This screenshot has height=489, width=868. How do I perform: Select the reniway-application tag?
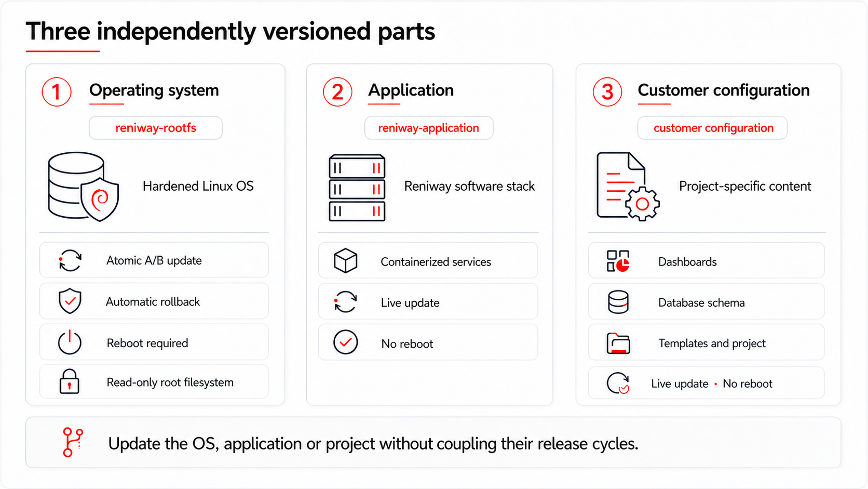point(429,128)
